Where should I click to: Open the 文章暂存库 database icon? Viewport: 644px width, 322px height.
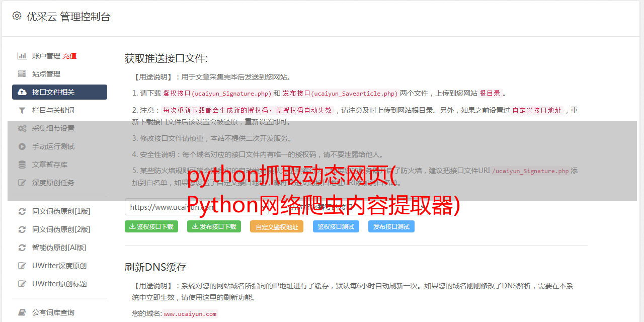tap(22, 165)
